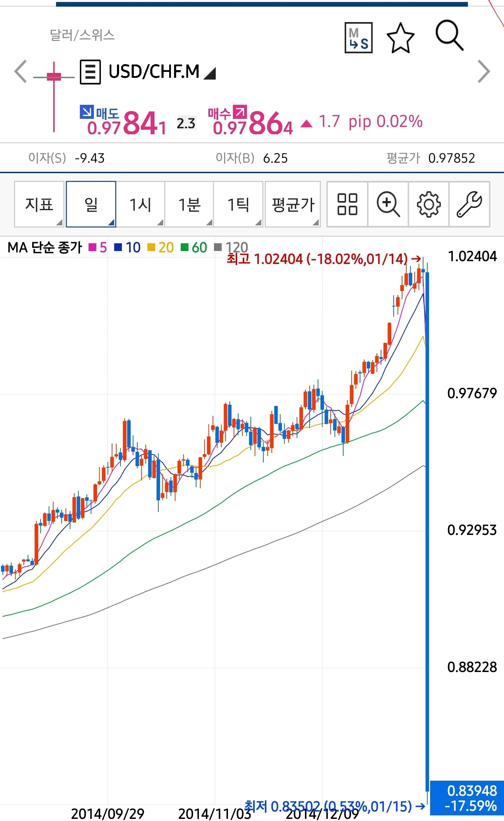The width and height of the screenshot is (504, 821).
Task: Select the 일 daily chart period
Action: 91,204
